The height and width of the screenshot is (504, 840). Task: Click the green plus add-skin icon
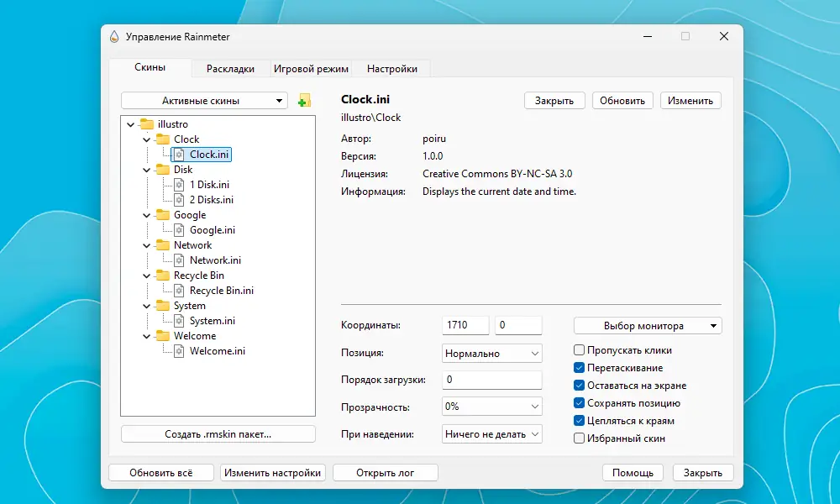pos(304,100)
